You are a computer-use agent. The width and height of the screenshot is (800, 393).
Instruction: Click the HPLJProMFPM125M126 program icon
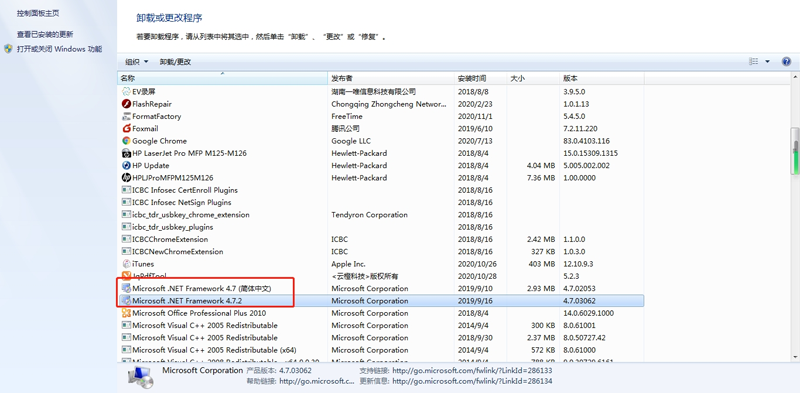[x=127, y=178]
